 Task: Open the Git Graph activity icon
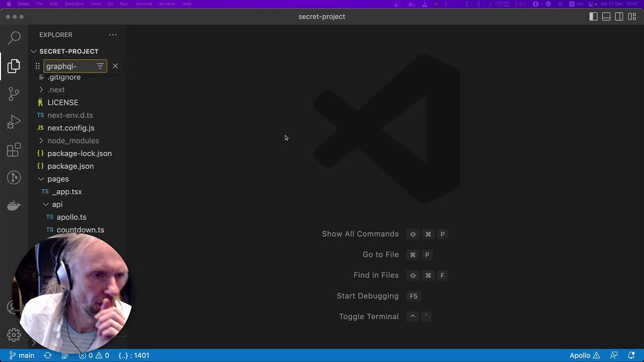click(x=14, y=177)
